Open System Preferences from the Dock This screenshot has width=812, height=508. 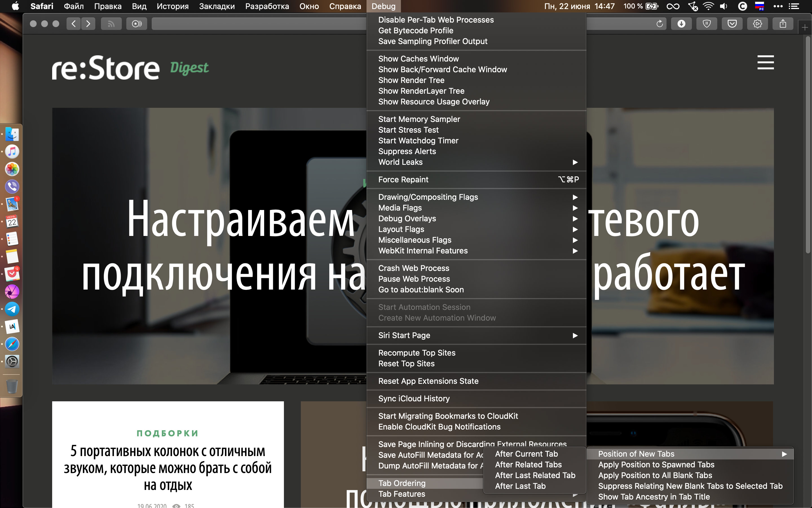(x=12, y=362)
